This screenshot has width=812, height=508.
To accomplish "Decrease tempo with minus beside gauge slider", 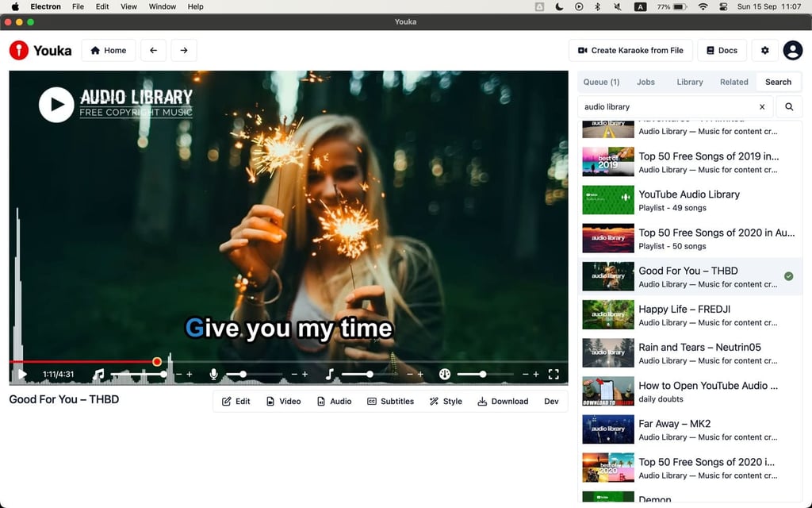I will point(525,375).
